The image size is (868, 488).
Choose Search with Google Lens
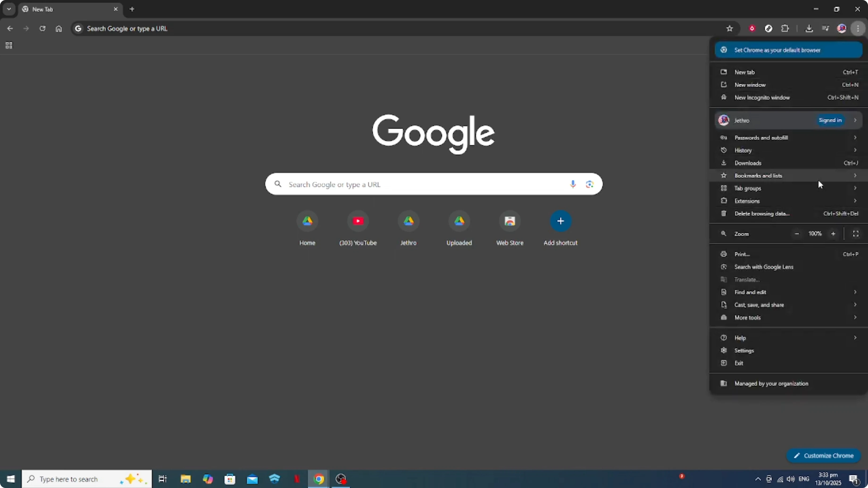788,267
